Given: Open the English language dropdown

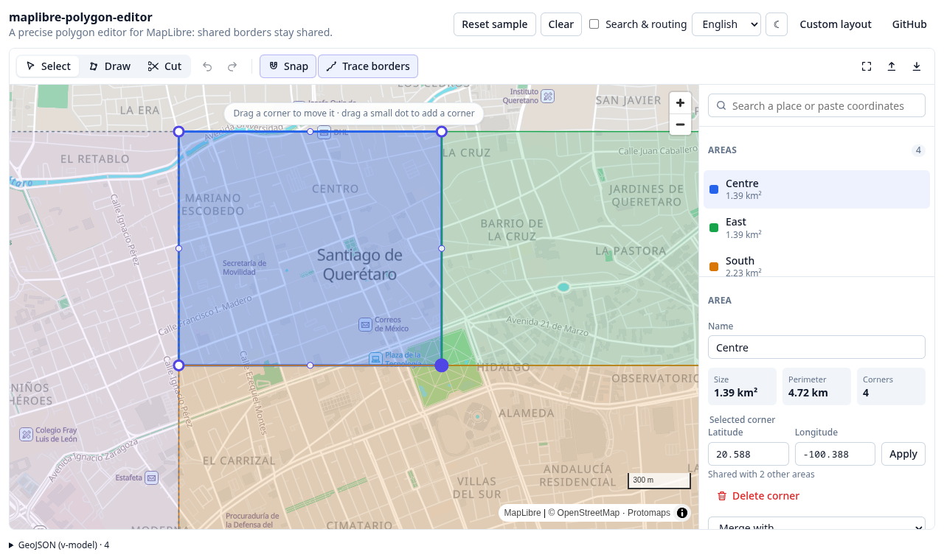Looking at the screenshot, I should coord(726,24).
